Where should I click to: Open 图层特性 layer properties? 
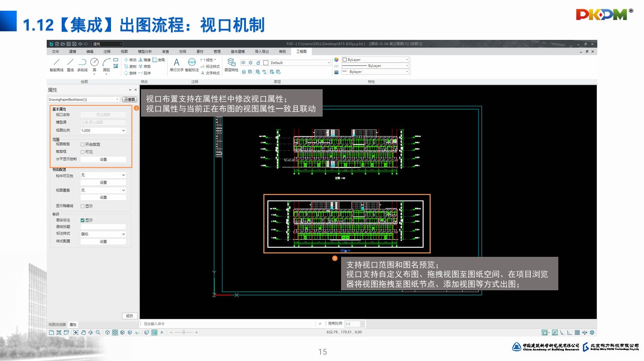click(x=231, y=64)
